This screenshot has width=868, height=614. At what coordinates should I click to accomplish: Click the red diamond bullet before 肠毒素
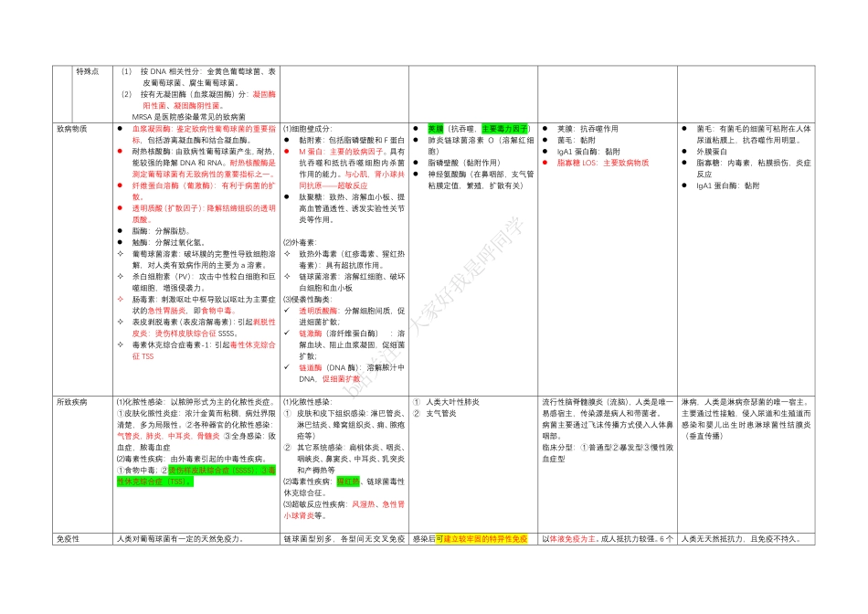120,299
